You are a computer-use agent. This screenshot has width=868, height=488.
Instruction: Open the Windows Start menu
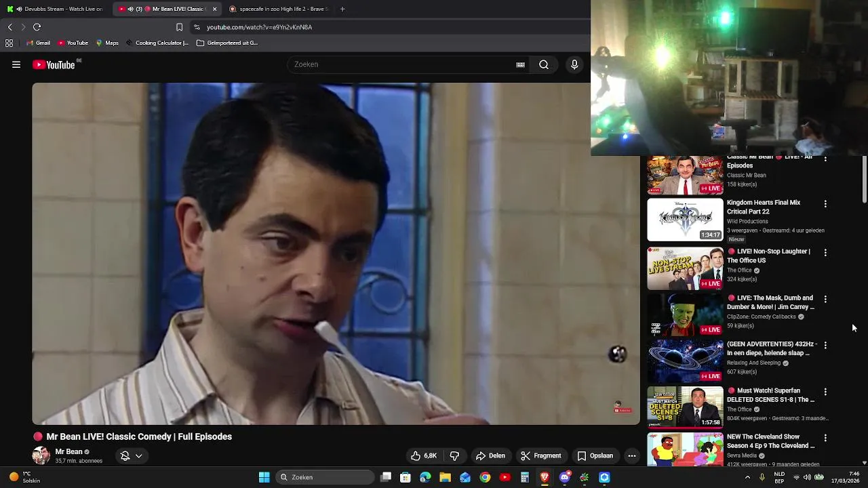[x=264, y=477]
